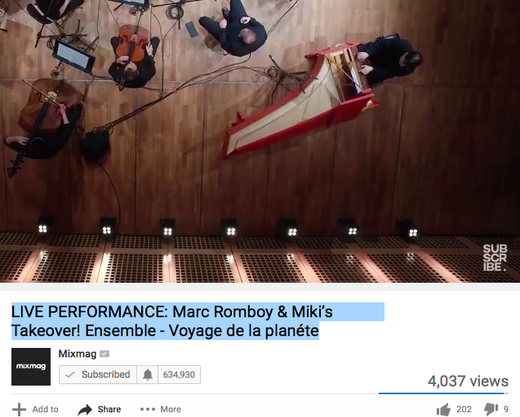The image size is (520, 417).
Task: Click the 4,037 views count
Action: [x=468, y=381]
